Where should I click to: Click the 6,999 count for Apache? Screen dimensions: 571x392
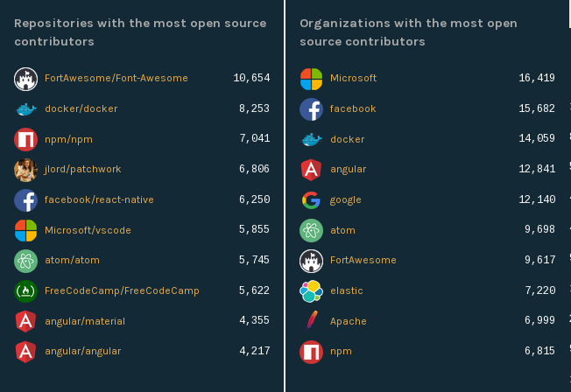(539, 320)
